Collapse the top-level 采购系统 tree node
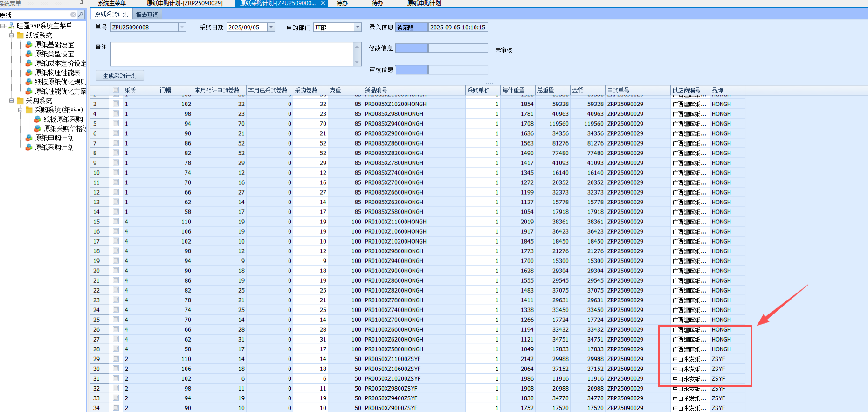868x412 pixels. 12,100
